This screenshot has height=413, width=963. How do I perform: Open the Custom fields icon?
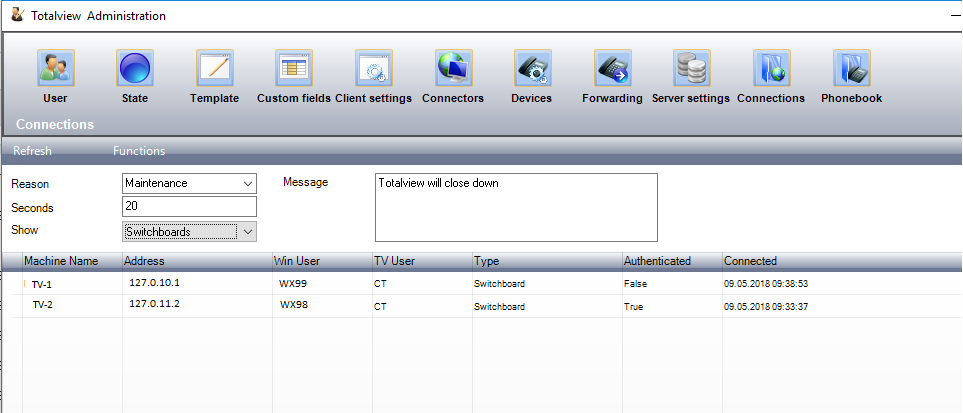pyautogui.click(x=294, y=68)
